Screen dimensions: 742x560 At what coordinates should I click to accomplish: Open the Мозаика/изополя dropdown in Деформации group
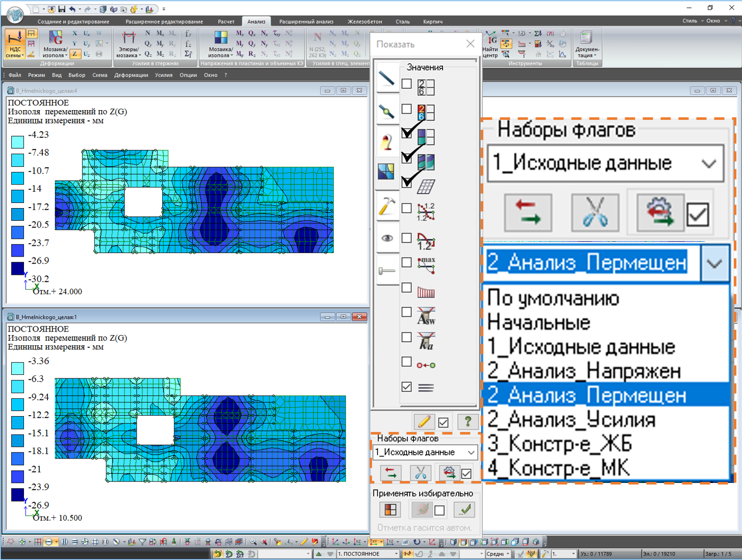point(55,53)
